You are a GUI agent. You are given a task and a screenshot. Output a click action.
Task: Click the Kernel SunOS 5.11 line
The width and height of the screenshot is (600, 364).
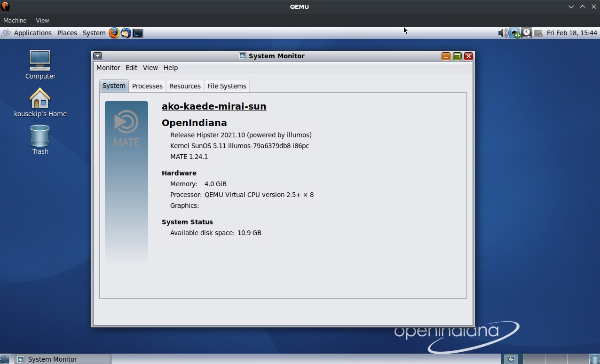point(239,146)
